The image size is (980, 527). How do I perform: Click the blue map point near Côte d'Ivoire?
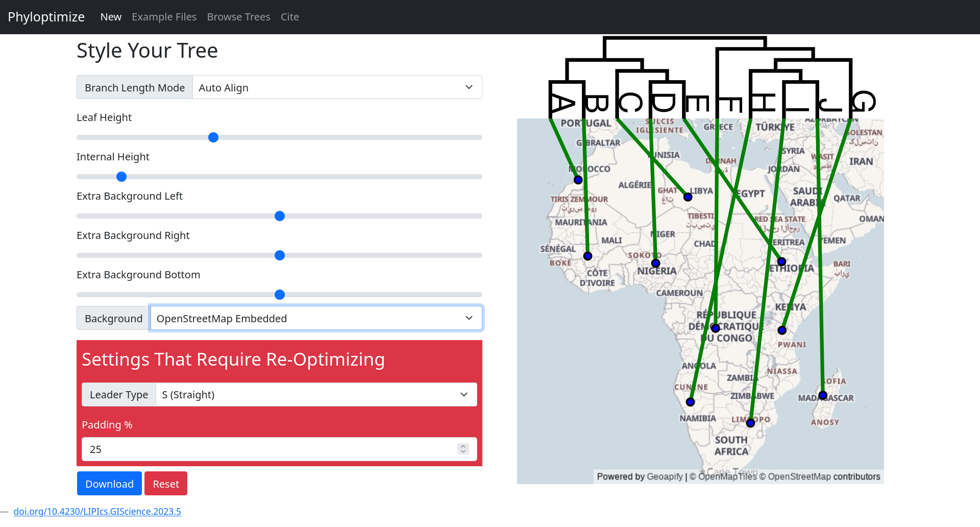[x=588, y=256]
